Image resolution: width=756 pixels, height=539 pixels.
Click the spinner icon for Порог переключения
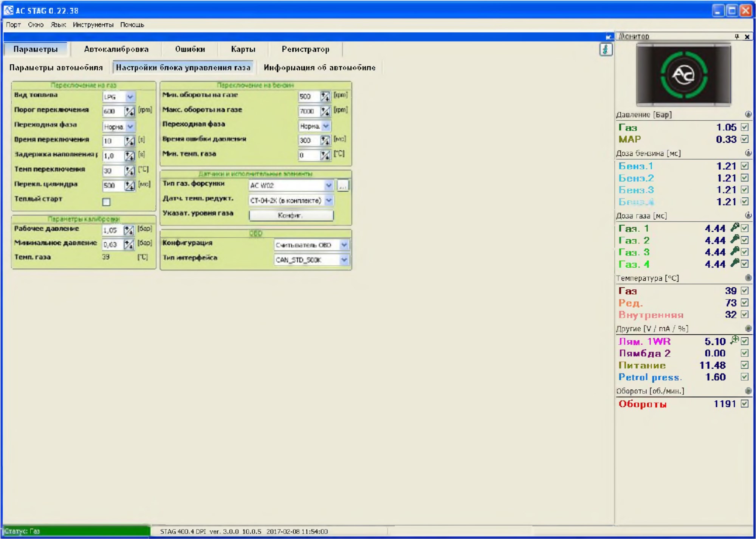[x=130, y=111]
